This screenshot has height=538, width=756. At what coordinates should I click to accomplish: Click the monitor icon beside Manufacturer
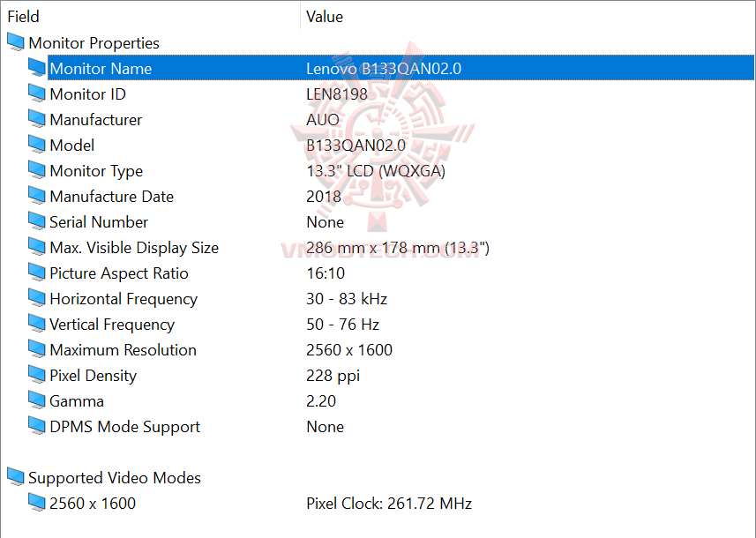click(37, 119)
